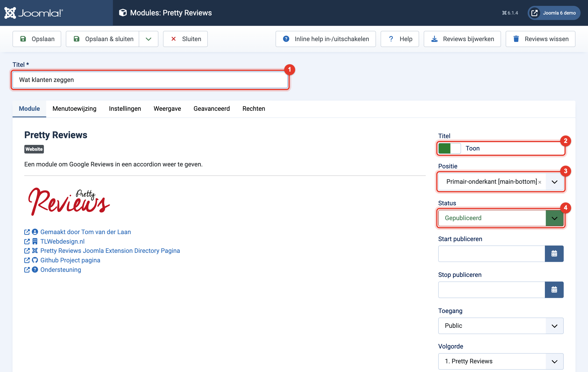Click the Titel text field

[150, 80]
